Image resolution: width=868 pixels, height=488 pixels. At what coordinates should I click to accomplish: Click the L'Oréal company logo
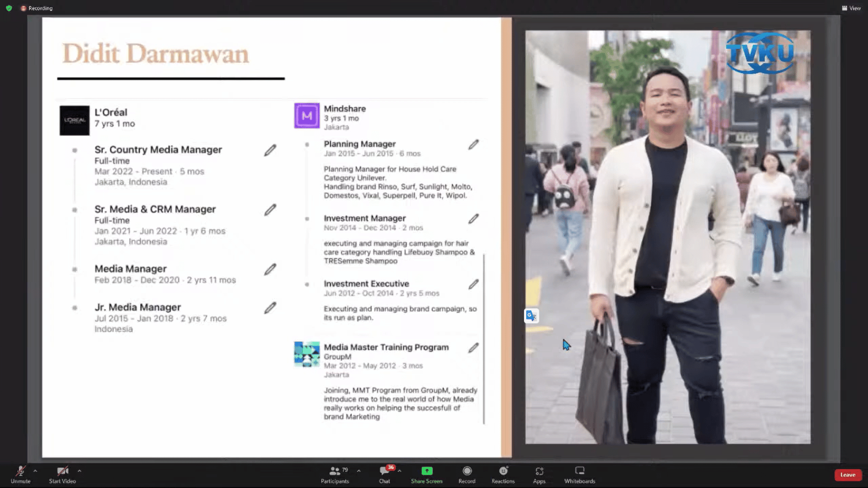(x=75, y=121)
